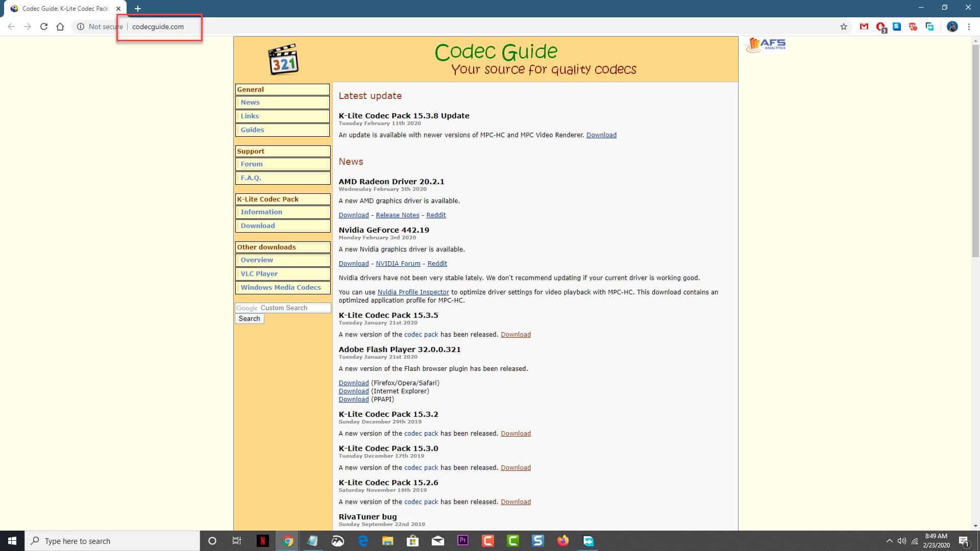Download Flash Player for Internet Explorer
980x551 pixels.
click(354, 391)
